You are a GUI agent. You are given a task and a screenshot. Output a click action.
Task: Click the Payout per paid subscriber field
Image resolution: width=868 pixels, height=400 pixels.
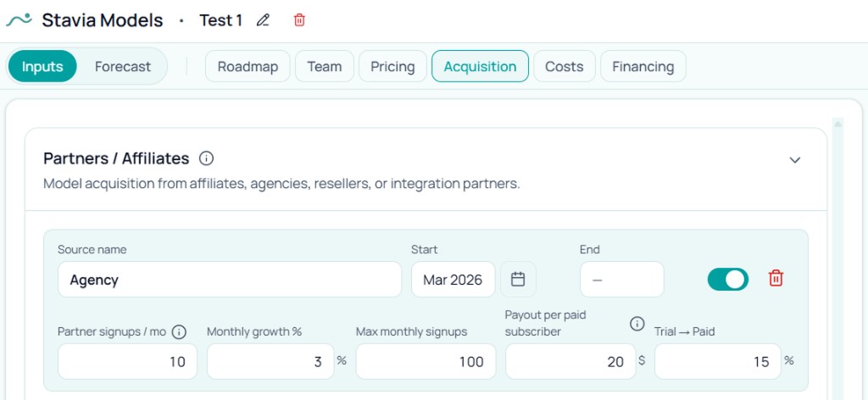click(570, 361)
